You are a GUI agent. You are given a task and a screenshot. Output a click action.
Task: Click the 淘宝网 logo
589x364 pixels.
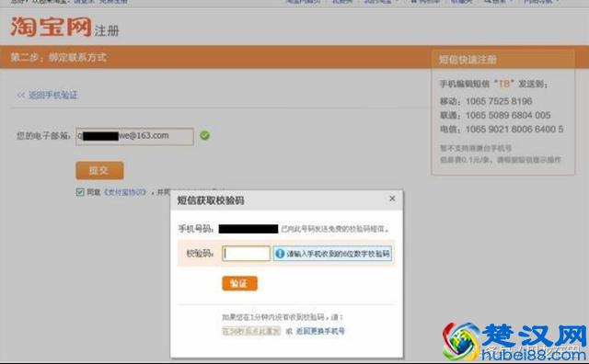[52, 27]
